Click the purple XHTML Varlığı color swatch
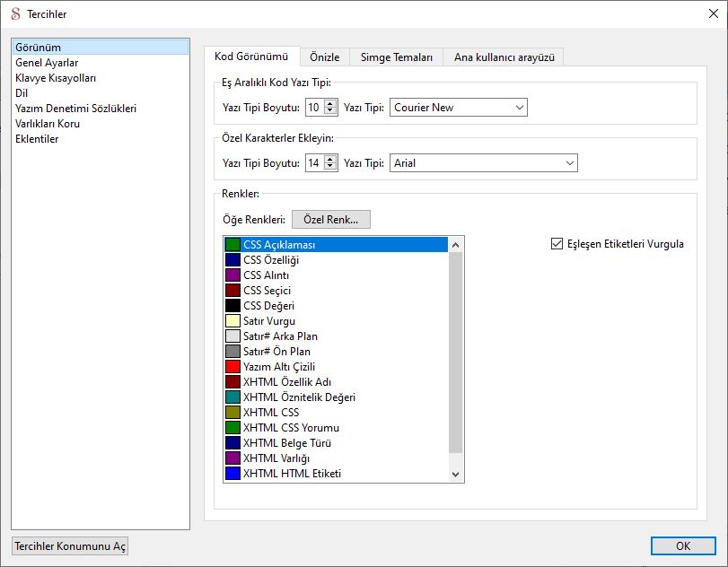The height and width of the screenshot is (567, 728). tap(232, 458)
